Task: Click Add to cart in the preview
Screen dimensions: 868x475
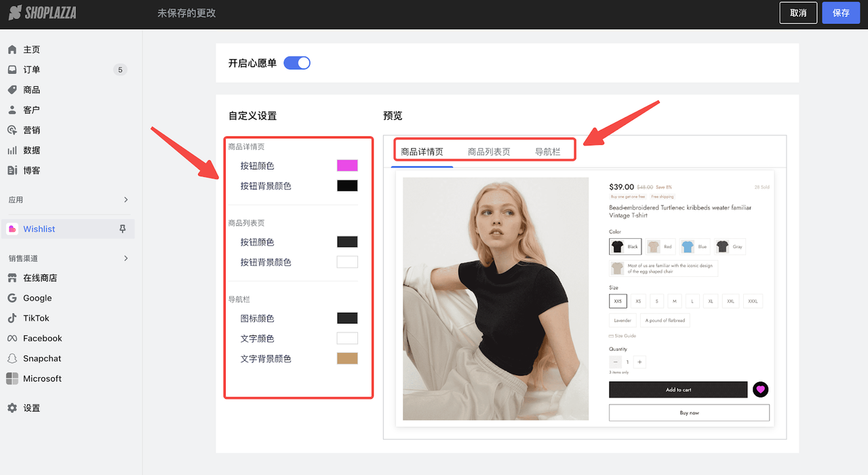Action: point(677,389)
